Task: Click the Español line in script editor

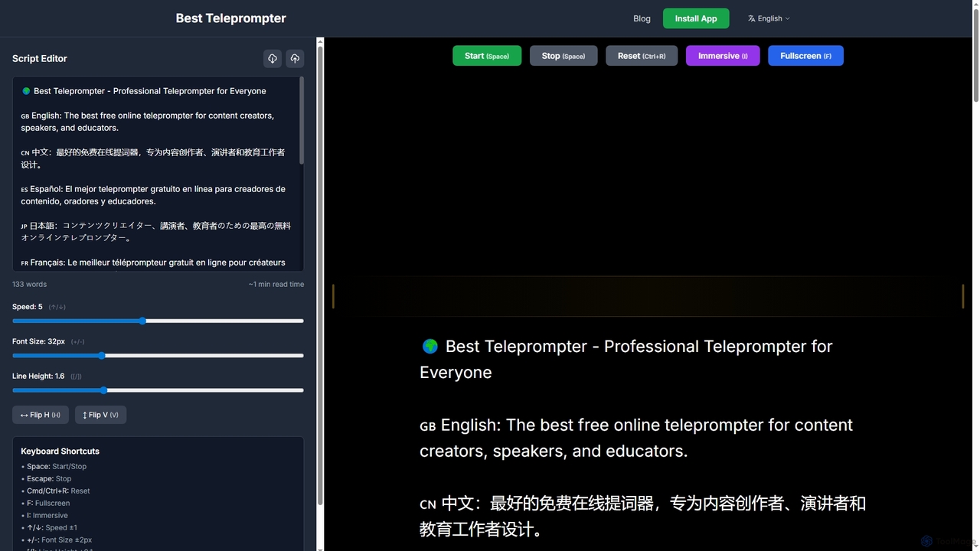Action: [153, 195]
